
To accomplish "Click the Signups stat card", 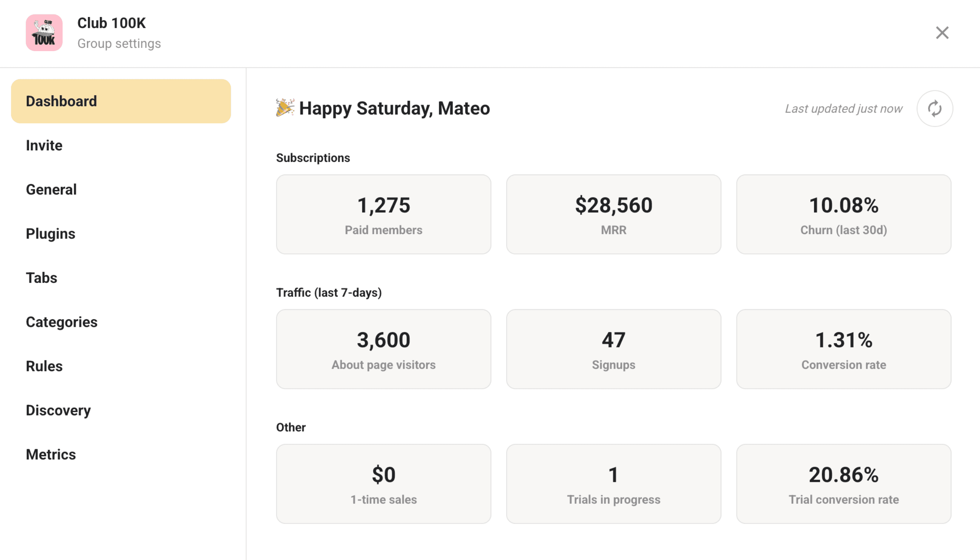I will pyautogui.click(x=613, y=349).
